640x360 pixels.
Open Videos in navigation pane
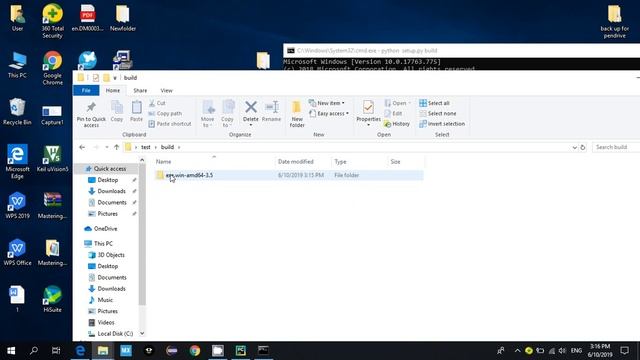[x=106, y=322]
